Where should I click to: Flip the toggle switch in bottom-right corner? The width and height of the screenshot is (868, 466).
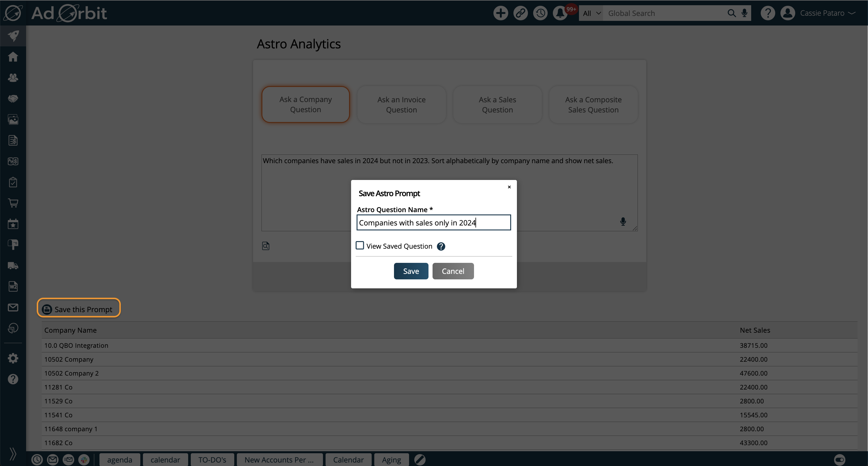click(x=839, y=460)
